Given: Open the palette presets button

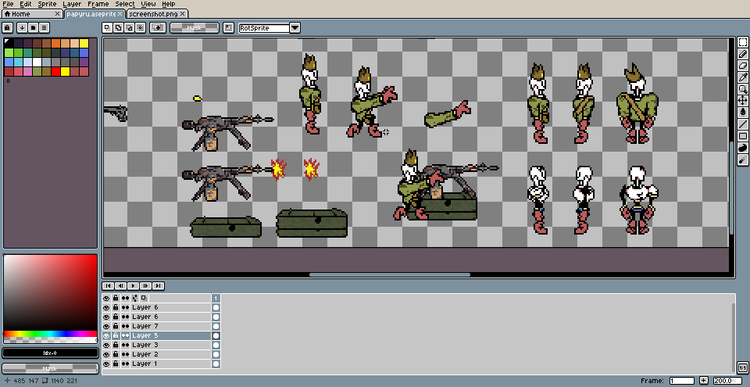Looking at the screenshot, I should point(33,28).
